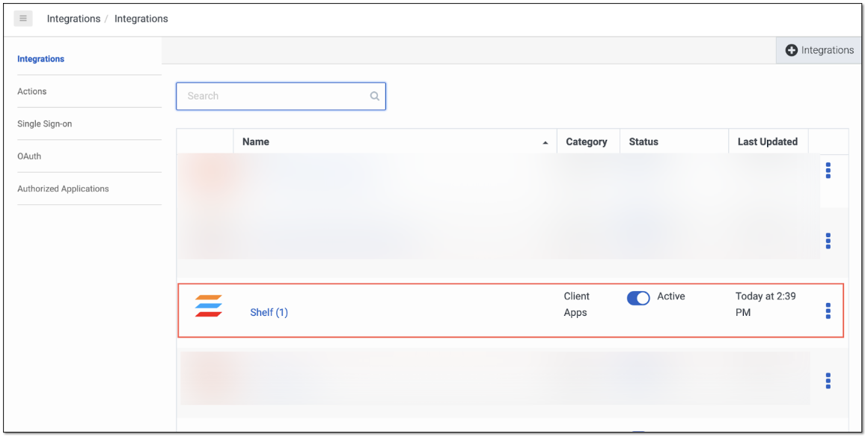Viewport: 868px width, 437px height.
Task: Open the OAuth section
Action: pos(29,156)
